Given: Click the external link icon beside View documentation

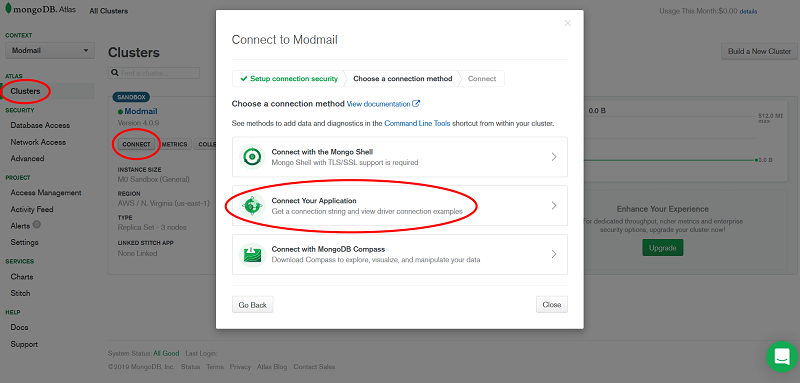Looking at the screenshot, I should click(416, 104).
